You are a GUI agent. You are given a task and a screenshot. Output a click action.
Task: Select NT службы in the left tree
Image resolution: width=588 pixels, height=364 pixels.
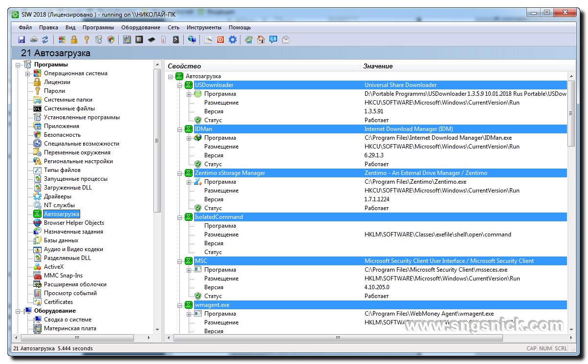pyautogui.click(x=60, y=205)
